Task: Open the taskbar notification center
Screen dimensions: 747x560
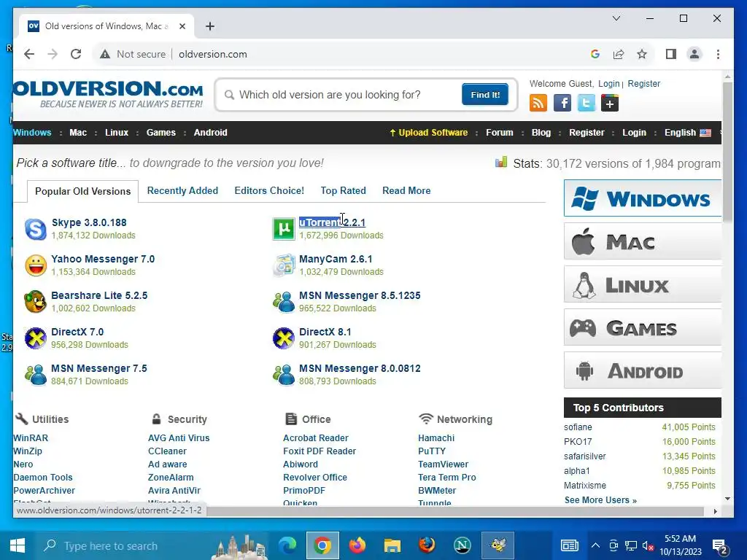Action: [719, 545]
